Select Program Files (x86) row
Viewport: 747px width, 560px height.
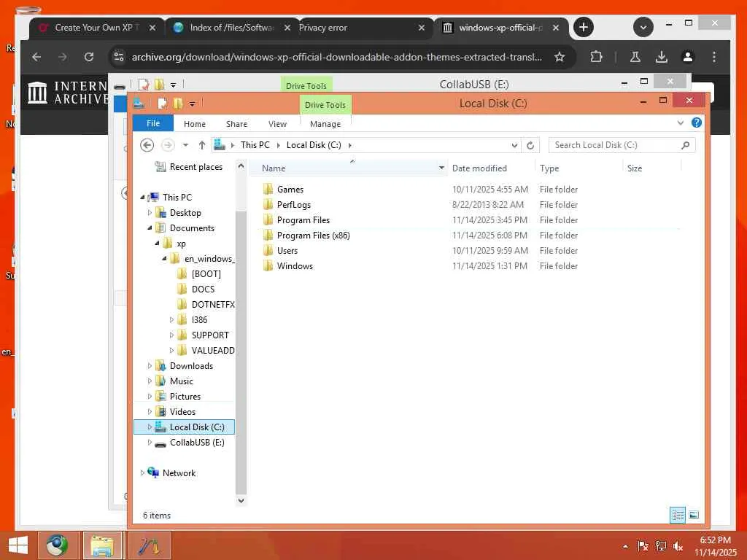467,236
